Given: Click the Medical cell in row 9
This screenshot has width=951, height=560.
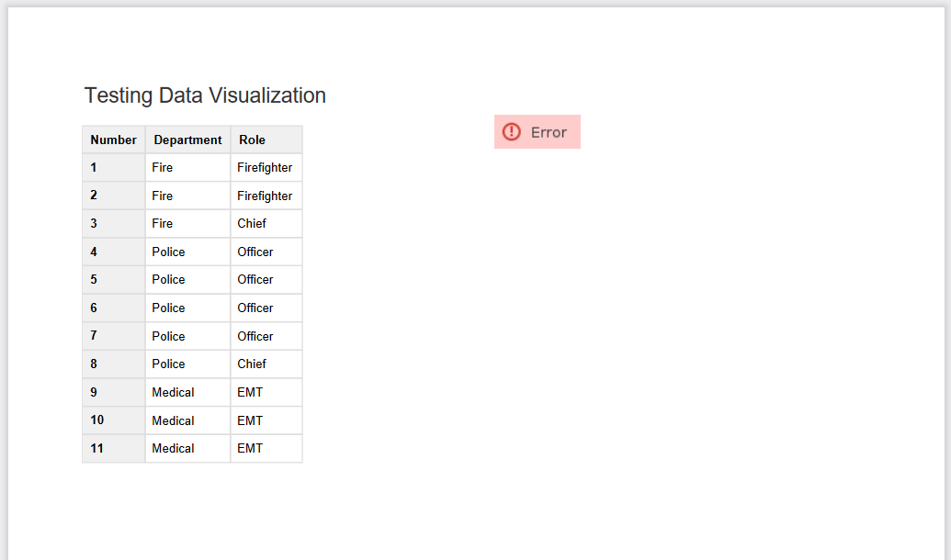Looking at the screenshot, I should coord(171,392).
